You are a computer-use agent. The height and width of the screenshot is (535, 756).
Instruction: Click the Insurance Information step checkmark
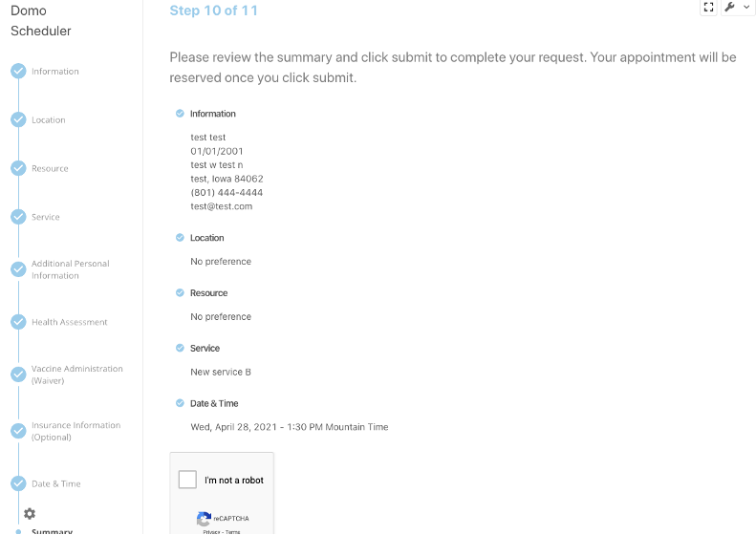tap(18, 431)
